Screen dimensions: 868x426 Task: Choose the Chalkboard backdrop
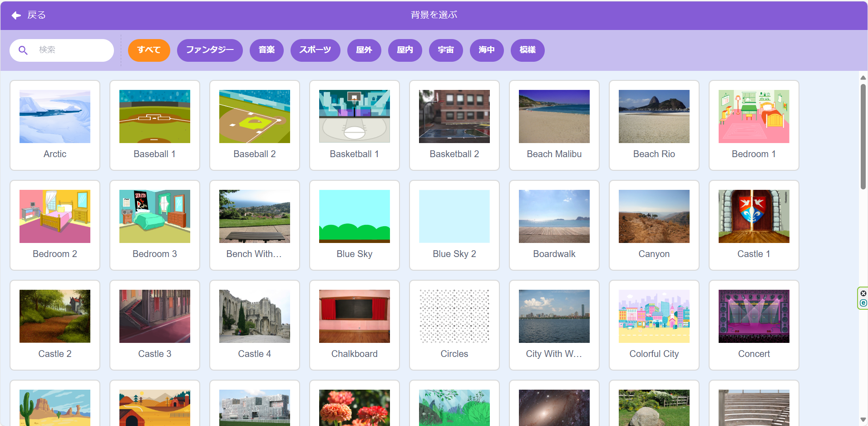pos(355,317)
